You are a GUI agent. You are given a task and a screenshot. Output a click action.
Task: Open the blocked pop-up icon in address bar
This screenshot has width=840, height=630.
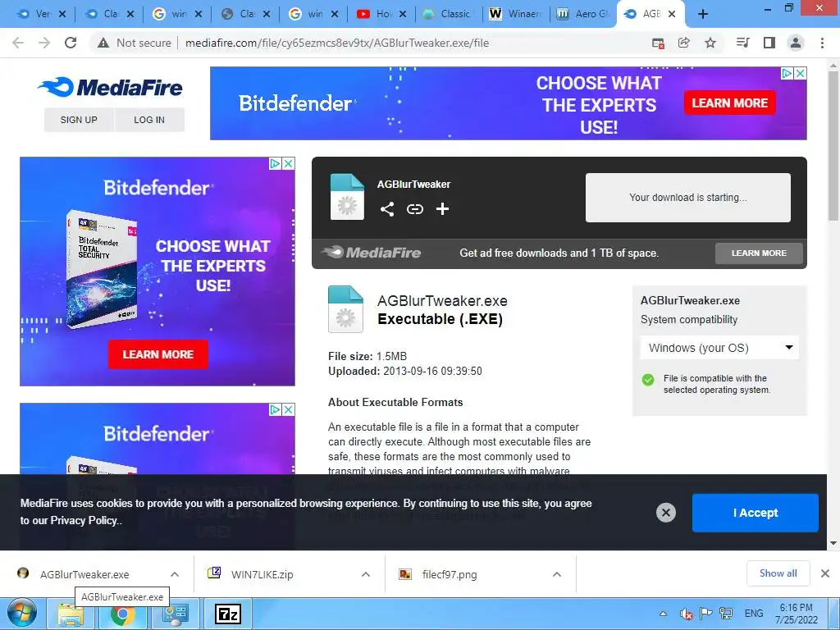(x=658, y=43)
